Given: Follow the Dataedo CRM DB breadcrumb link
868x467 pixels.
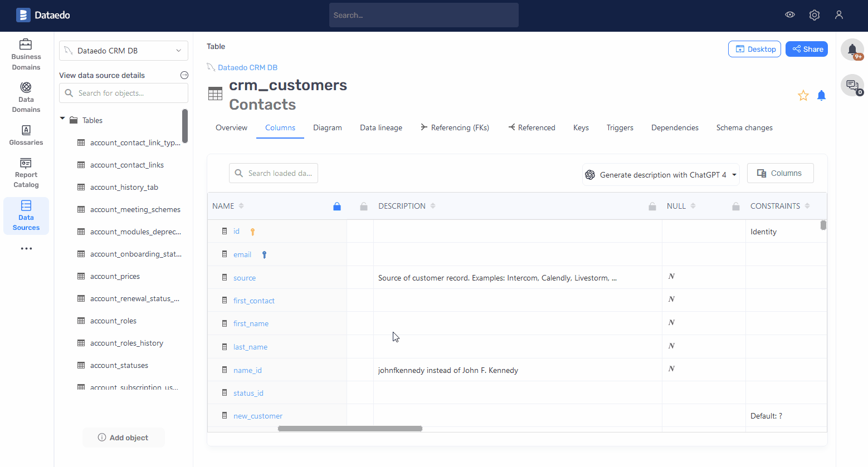Looking at the screenshot, I should tap(247, 67).
